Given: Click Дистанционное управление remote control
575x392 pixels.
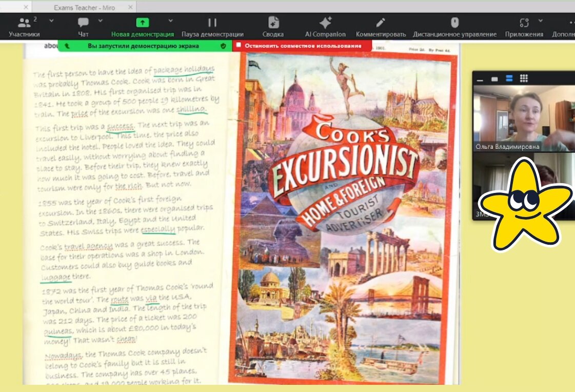Looking at the screenshot, I should pyautogui.click(x=455, y=27).
